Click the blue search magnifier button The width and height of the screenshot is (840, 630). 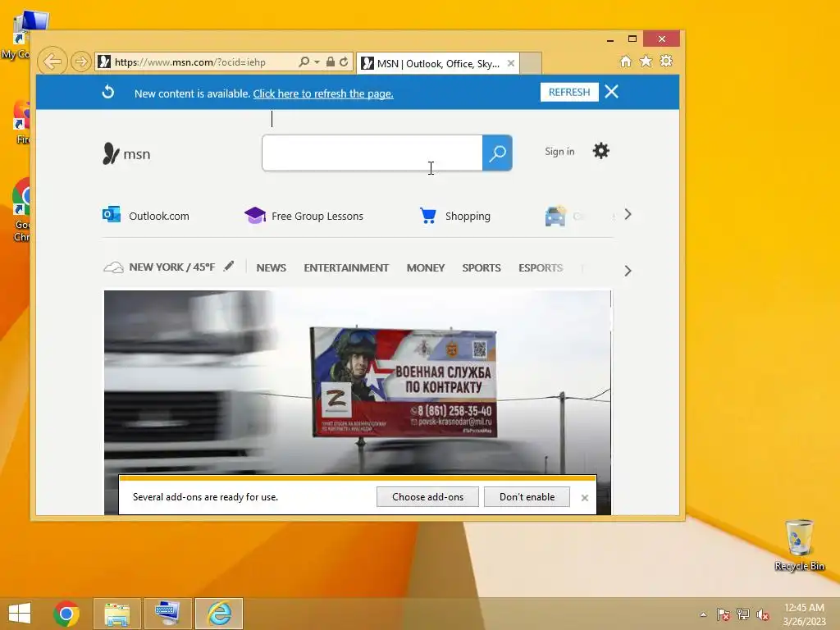point(497,153)
